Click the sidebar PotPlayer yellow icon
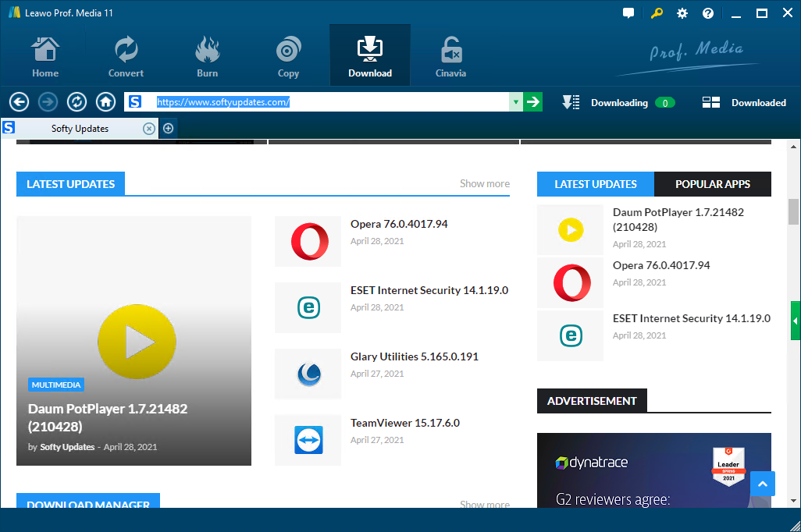This screenshot has width=801, height=532. [x=570, y=230]
